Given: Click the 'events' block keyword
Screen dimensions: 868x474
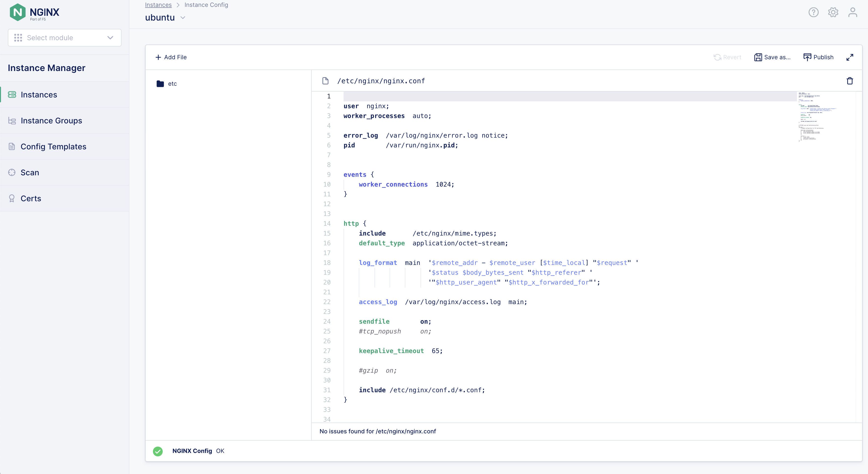Looking at the screenshot, I should pos(355,174).
